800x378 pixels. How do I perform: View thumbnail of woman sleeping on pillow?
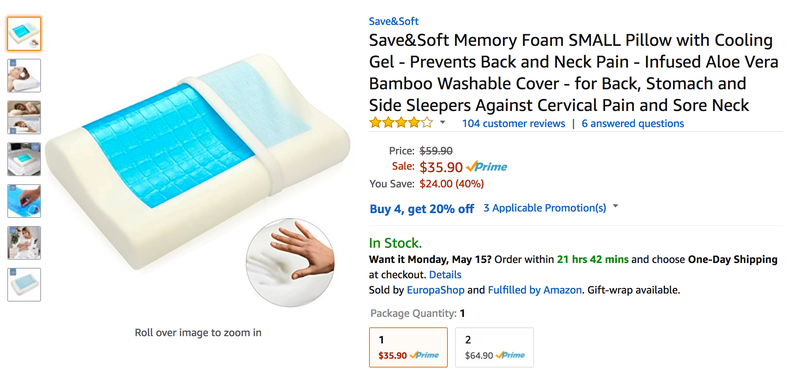24,75
